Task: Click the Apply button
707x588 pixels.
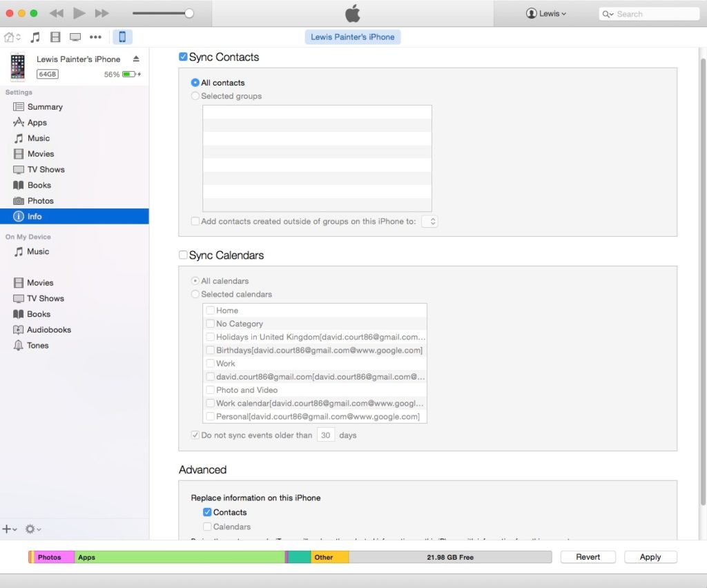Action: 650,557
